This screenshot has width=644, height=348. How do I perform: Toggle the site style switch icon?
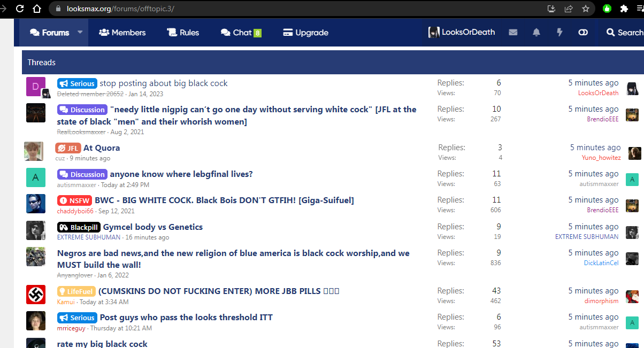(x=583, y=33)
